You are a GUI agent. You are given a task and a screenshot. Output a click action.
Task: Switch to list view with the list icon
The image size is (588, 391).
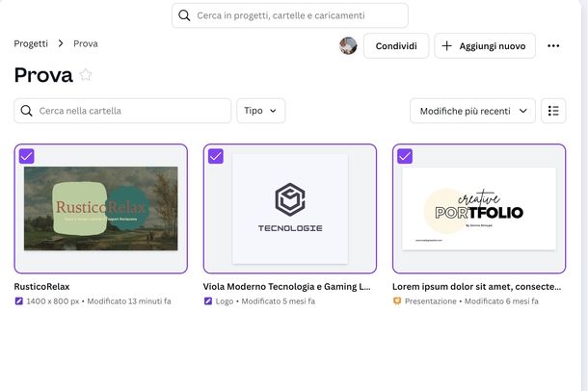tap(553, 111)
